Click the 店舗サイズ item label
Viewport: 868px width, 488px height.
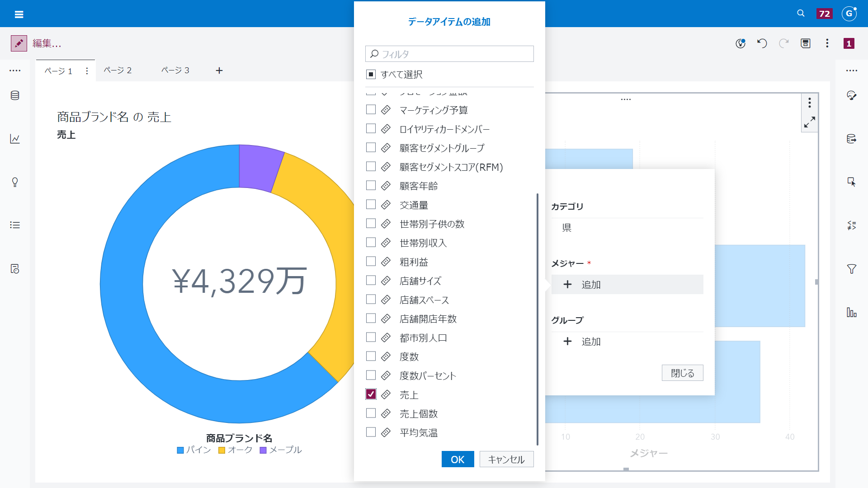pos(420,281)
